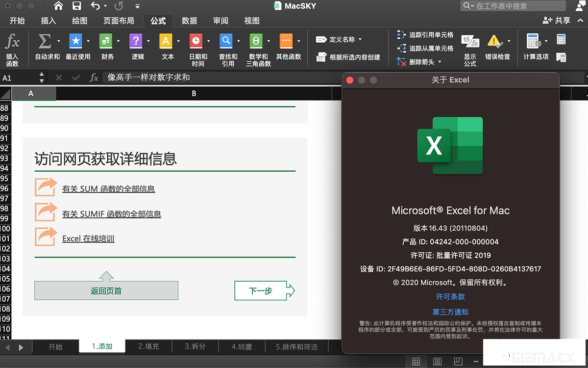Switch to Page Layout view in status bar

click(x=437, y=362)
